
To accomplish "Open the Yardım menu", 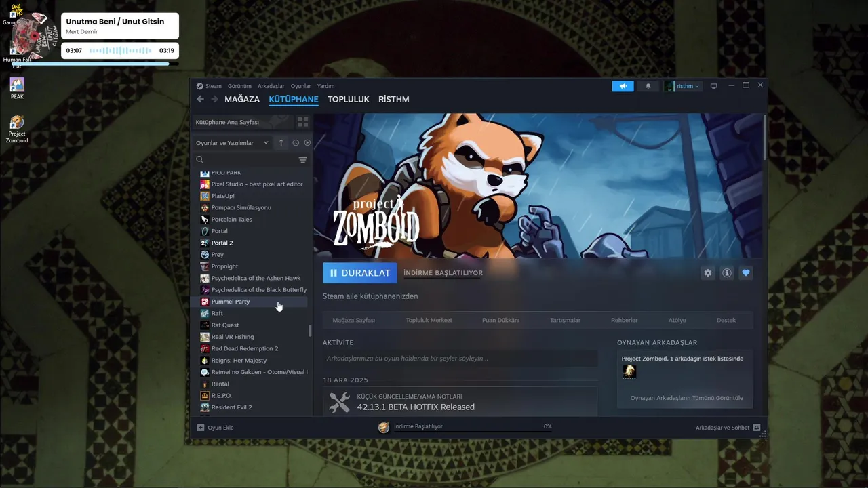I will point(326,86).
